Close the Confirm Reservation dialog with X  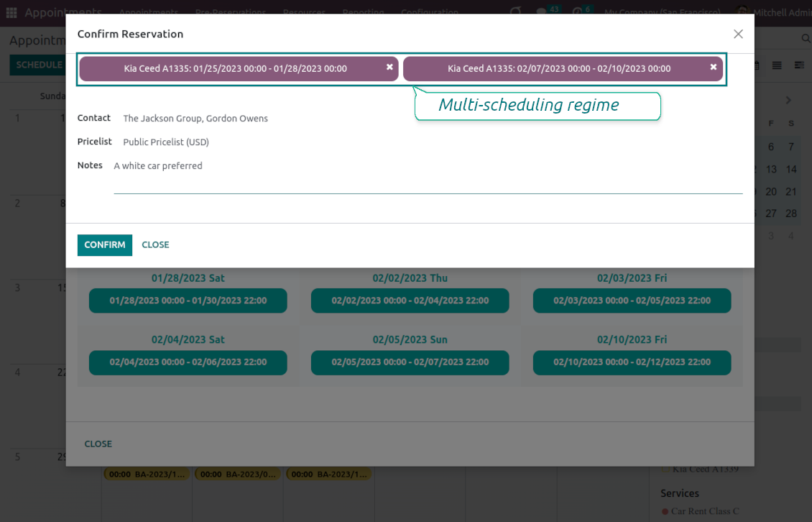tap(738, 34)
